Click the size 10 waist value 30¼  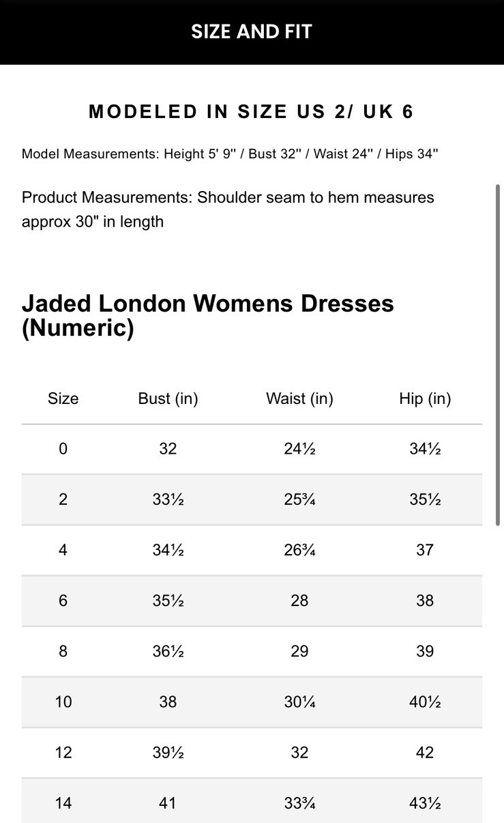(x=299, y=702)
